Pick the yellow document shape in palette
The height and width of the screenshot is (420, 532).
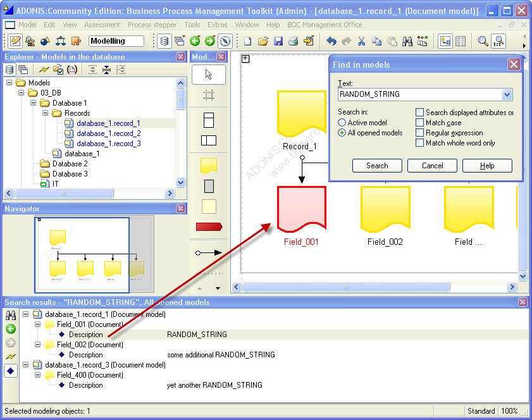click(209, 166)
